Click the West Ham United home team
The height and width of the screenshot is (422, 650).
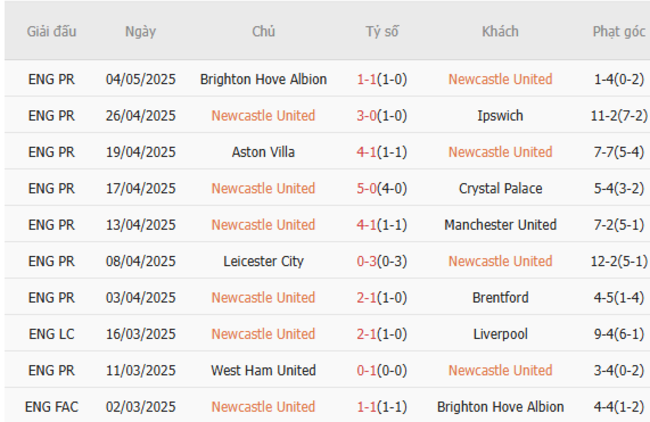point(263,370)
